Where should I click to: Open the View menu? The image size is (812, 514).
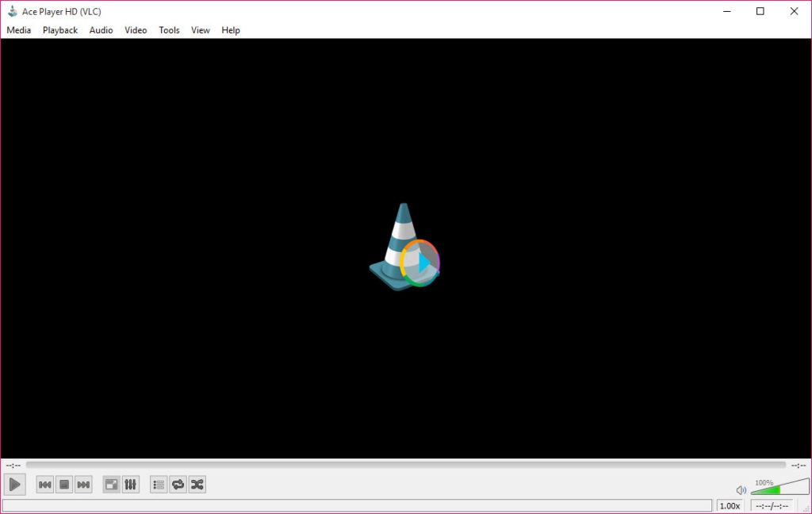click(x=201, y=30)
